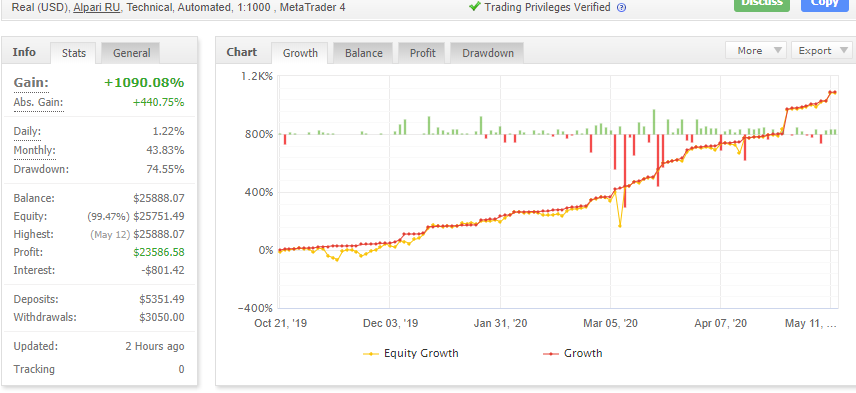Click the 43.83% monthly value

tap(165, 150)
